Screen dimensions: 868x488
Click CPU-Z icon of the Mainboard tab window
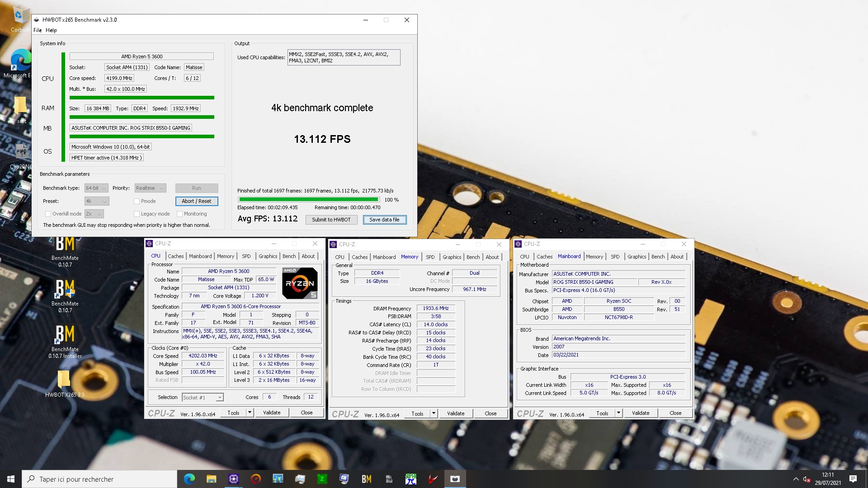pyautogui.click(x=518, y=244)
